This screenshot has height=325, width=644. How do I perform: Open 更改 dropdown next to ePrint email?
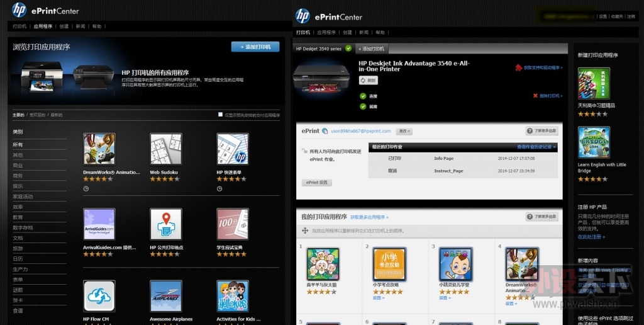[x=404, y=131]
